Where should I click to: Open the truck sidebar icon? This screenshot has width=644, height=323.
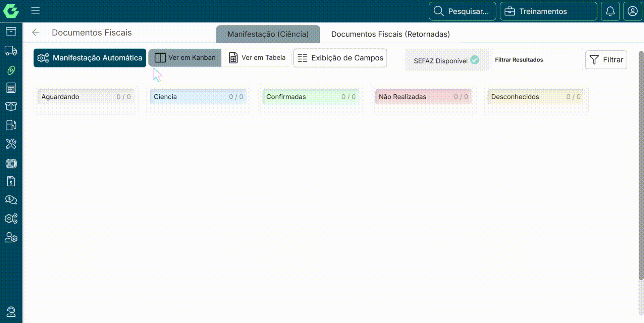tap(11, 51)
